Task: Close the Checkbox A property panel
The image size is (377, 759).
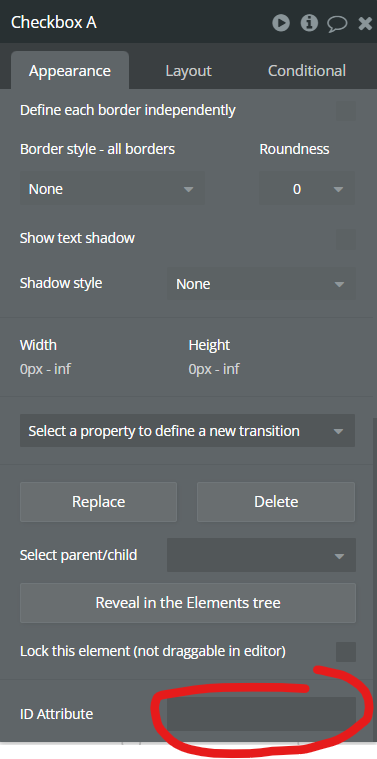Action: pyautogui.click(x=365, y=23)
